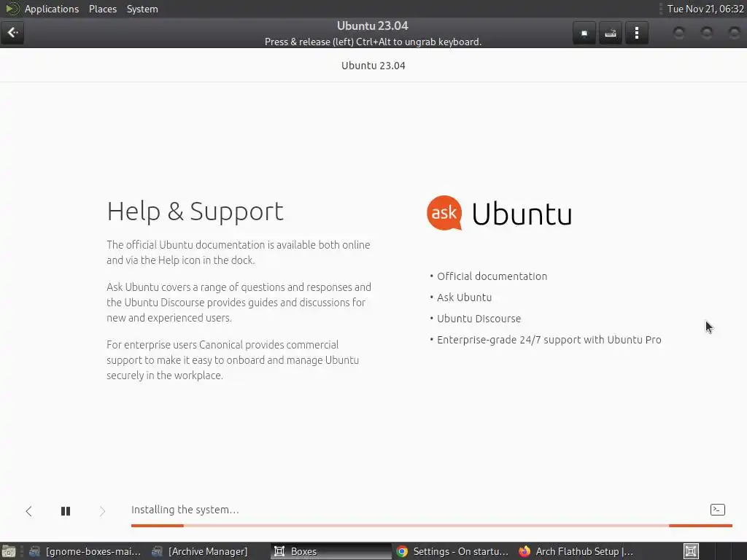
Task: Click the show desktop icon in taskbar
Action: click(8, 551)
